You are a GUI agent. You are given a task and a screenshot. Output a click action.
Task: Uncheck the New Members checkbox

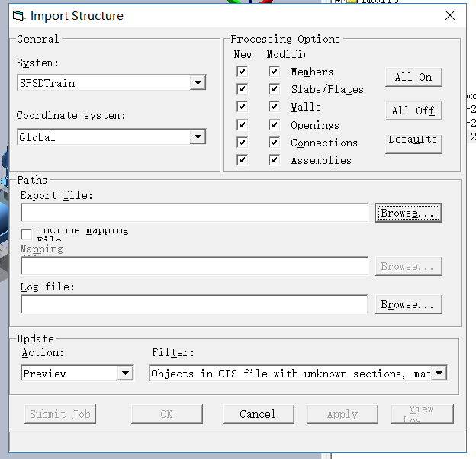(243, 72)
